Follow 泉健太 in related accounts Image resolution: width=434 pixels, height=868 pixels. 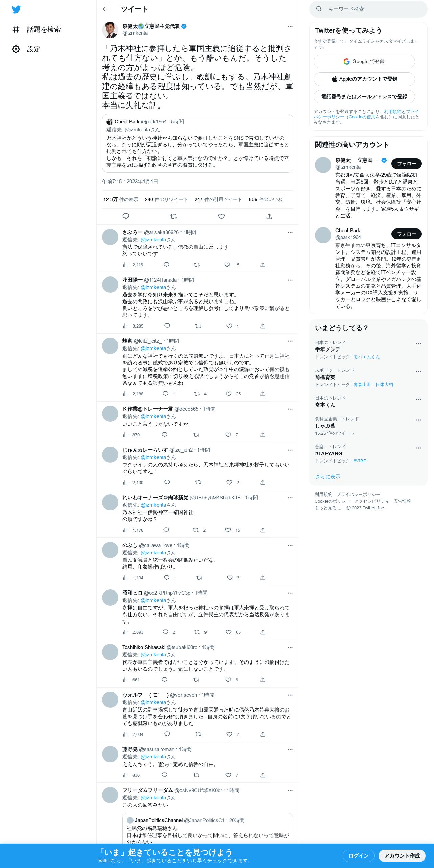407,164
